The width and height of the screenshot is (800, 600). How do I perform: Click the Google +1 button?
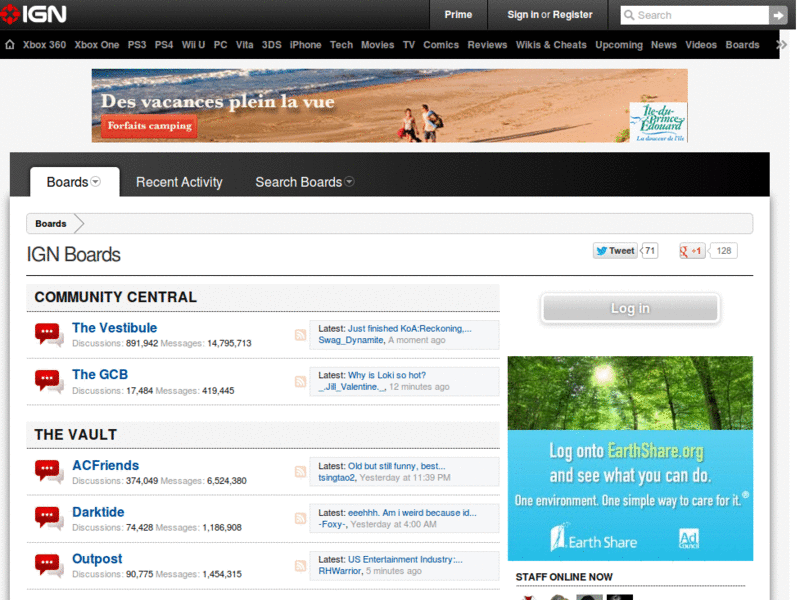point(692,251)
